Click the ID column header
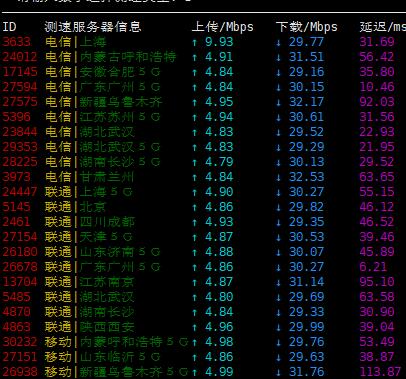The width and height of the screenshot is (406, 379). [x=9, y=27]
